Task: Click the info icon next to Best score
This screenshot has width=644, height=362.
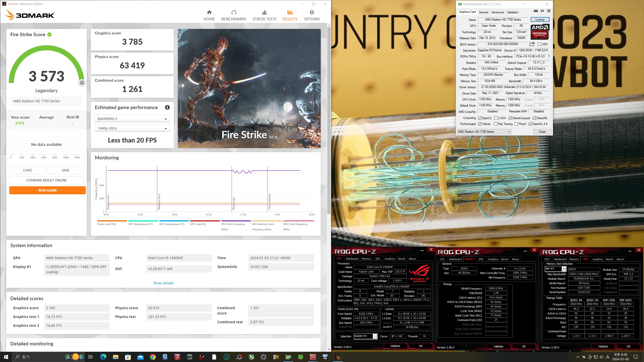Action: point(77,117)
